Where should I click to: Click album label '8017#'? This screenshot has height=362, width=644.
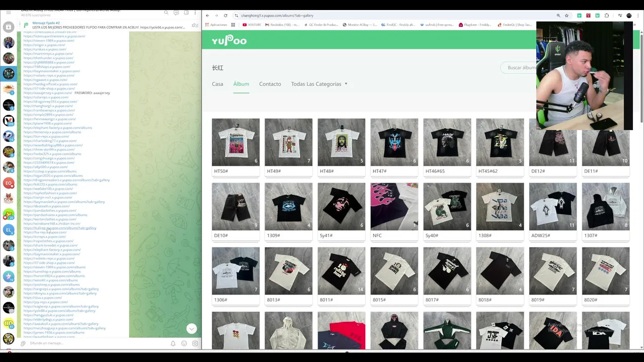(x=432, y=300)
